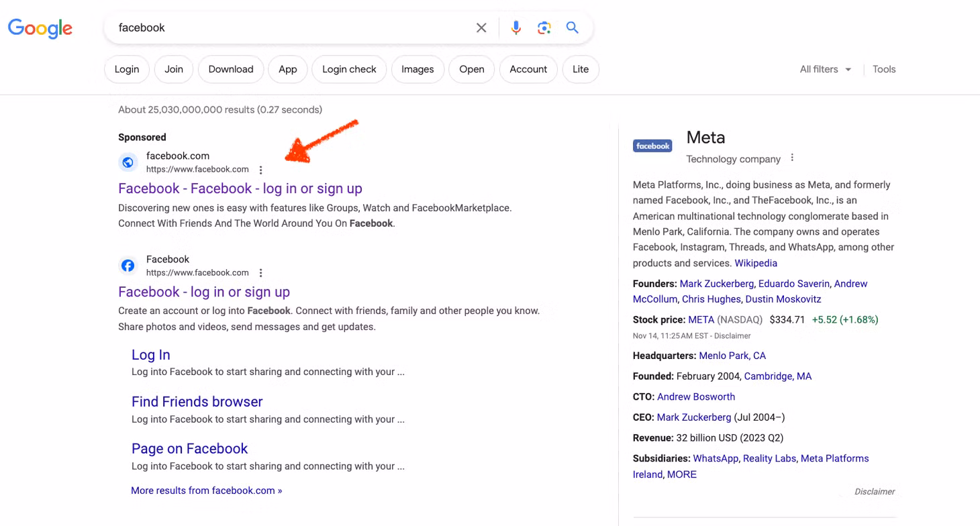The width and height of the screenshot is (980, 526).
Task: Click the globe favicon of sponsored result
Action: [128, 162]
